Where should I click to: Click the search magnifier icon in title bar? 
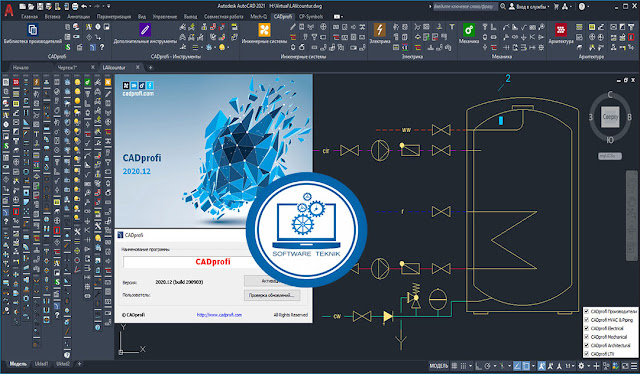pyautogui.click(x=503, y=6)
